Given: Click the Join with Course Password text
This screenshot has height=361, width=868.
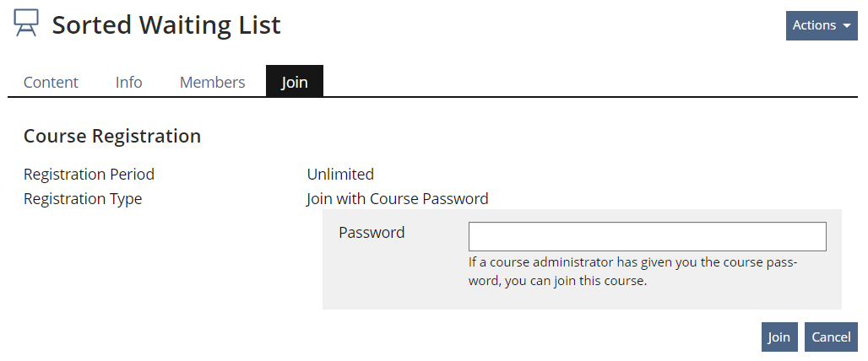Looking at the screenshot, I should pyautogui.click(x=398, y=199).
